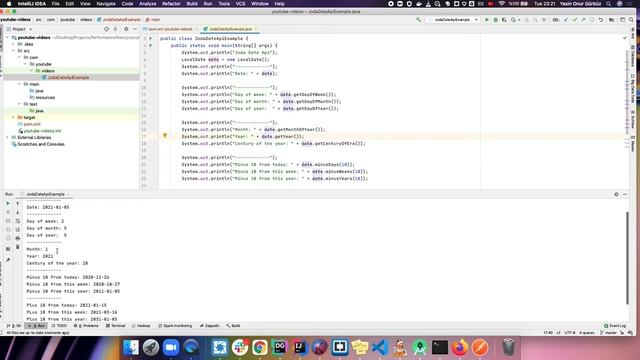
Task: Open Chrome from the Dock
Action: (260, 348)
